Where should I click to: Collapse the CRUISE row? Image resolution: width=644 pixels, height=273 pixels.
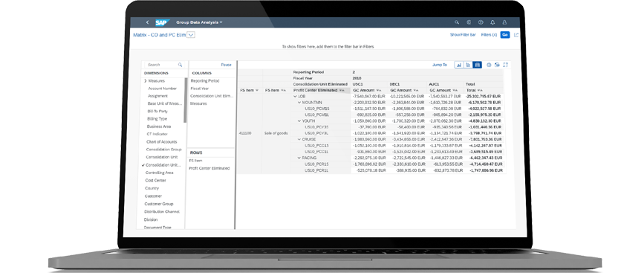pyautogui.click(x=299, y=139)
